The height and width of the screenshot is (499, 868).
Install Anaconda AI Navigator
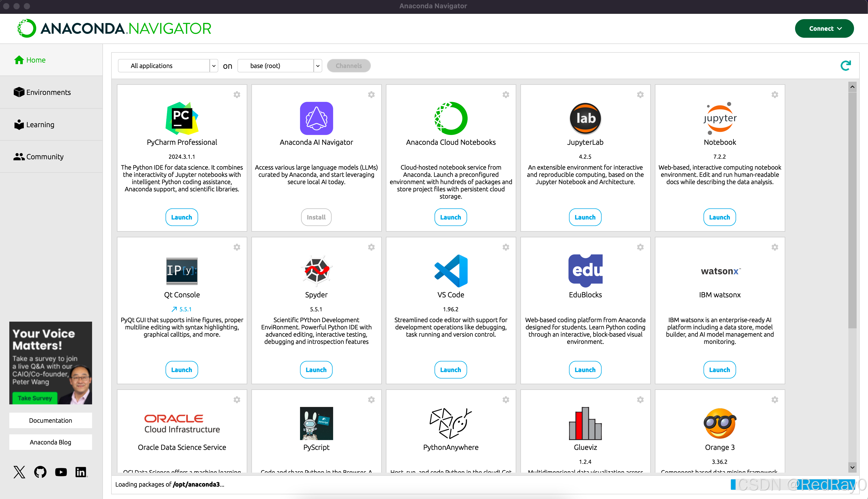(316, 217)
